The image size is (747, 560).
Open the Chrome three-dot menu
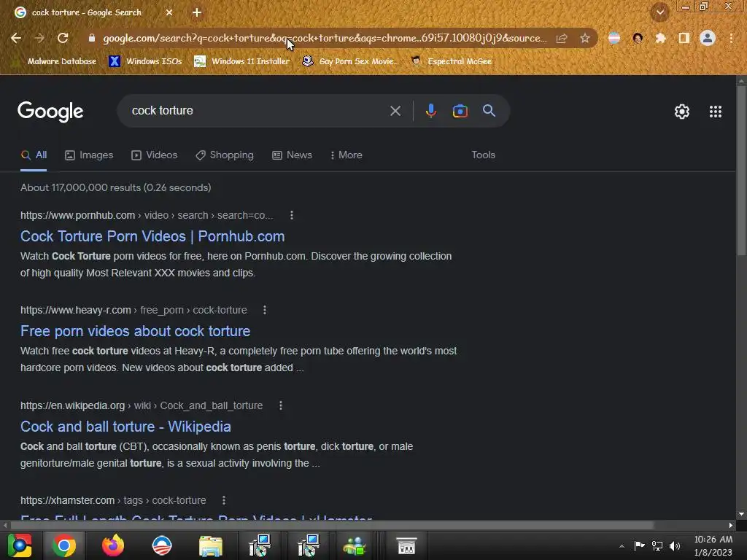[x=731, y=38]
